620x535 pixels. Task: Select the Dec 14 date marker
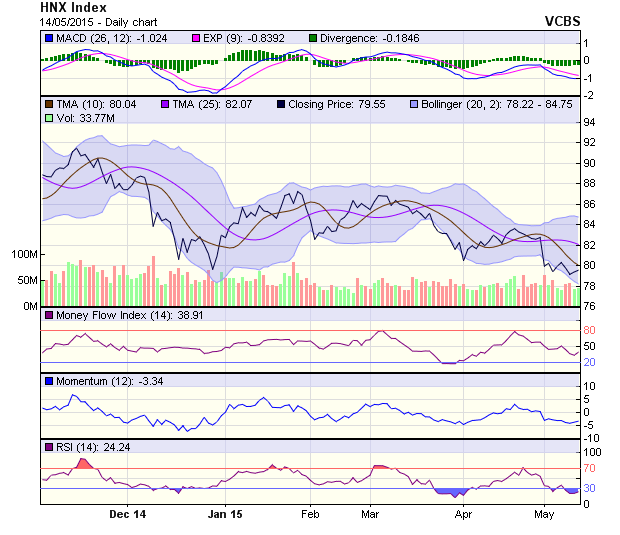tap(127, 515)
